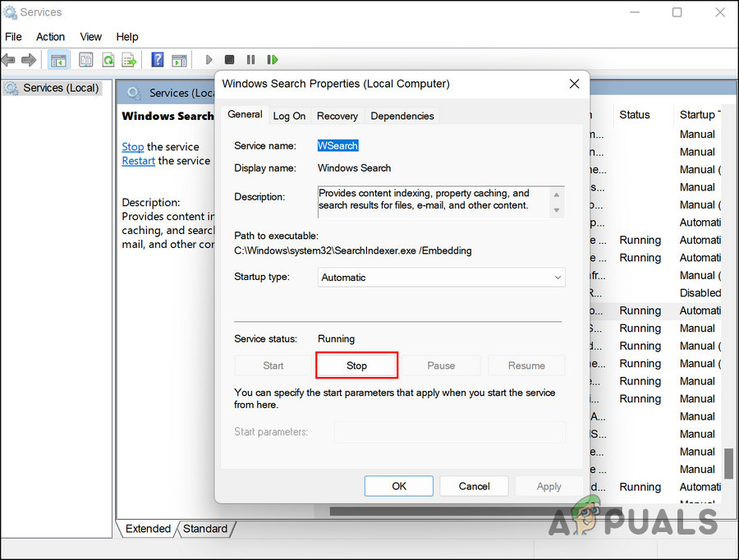This screenshot has height=560, width=739.
Task: Click the Windows Search heading in extended pane
Action: [168, 116]
